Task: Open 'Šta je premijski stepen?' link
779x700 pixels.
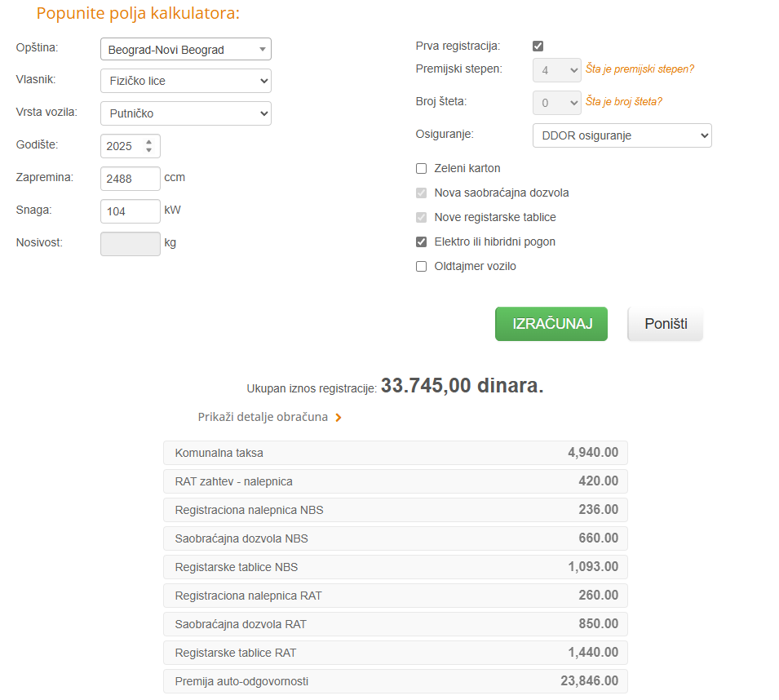Action: pyautogui.click(x=640, y=69)
